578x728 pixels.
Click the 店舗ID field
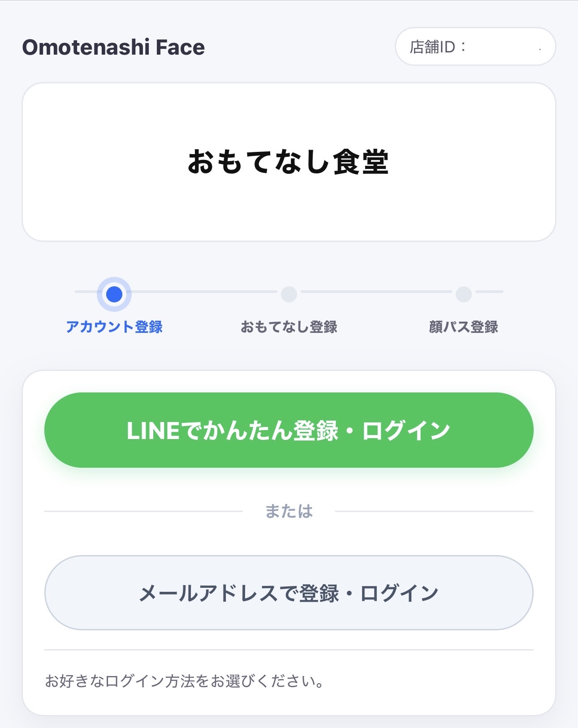pyautogui.click(x=475, y=47)
